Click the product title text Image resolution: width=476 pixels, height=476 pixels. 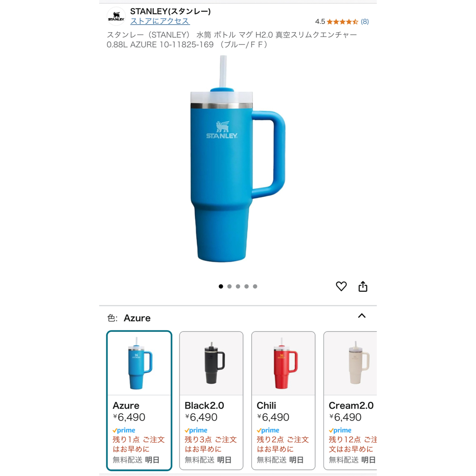(x=232, y=40)
